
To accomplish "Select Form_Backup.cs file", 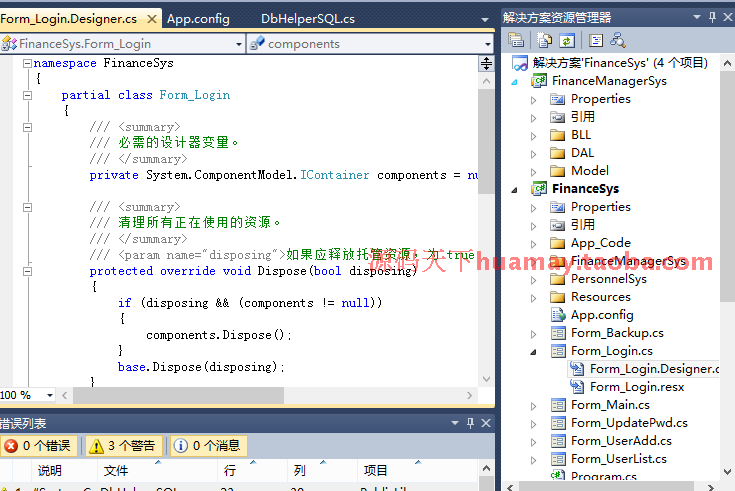I will tap(617, 333).
